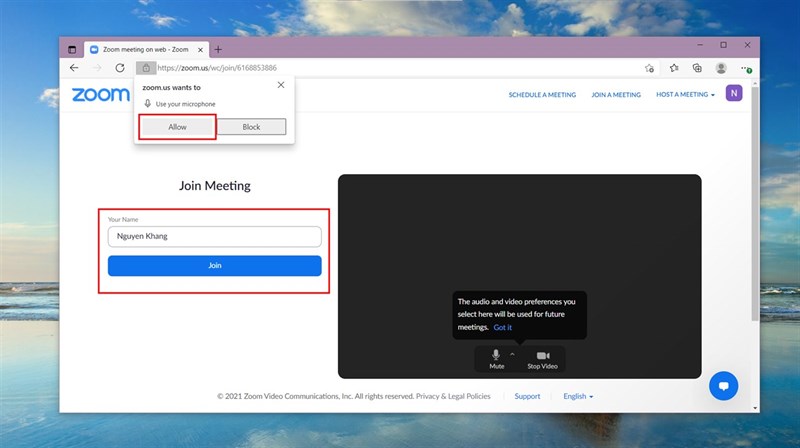Image resolution: width=800 pixels, height=448 pixels.
Task: Go back using the browser back arrow
Action: click(x=74, y=68)
